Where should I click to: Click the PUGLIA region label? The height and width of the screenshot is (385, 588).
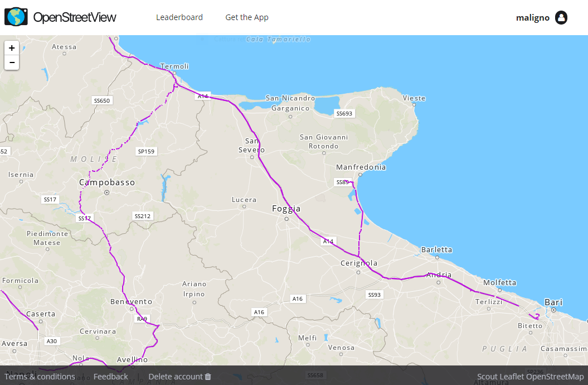click(x=505, y=349)
